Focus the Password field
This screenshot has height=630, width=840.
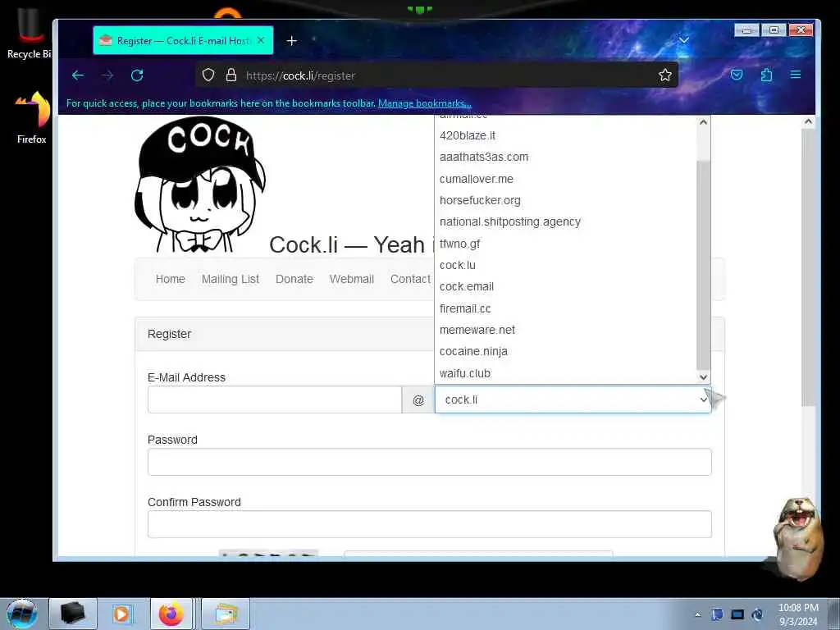coord(430,462)
